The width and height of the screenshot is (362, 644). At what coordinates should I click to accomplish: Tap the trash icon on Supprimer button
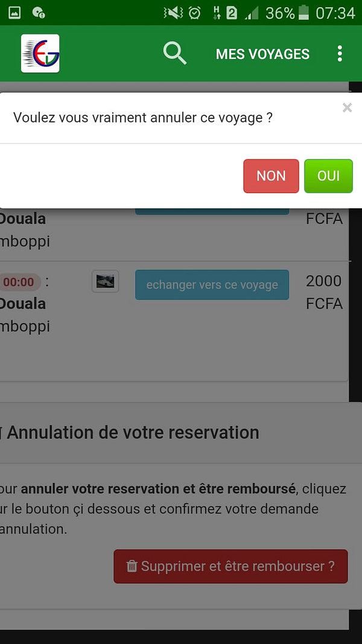point(132,566)
